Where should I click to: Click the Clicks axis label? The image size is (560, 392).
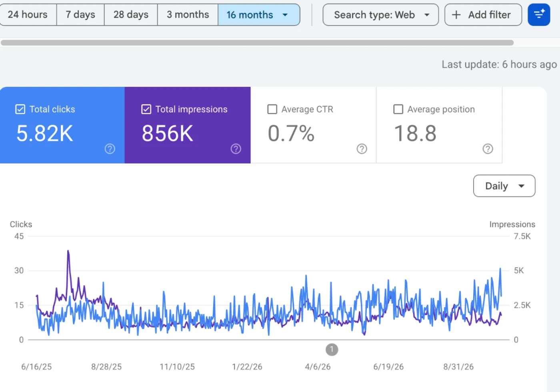tap(21, 224)
